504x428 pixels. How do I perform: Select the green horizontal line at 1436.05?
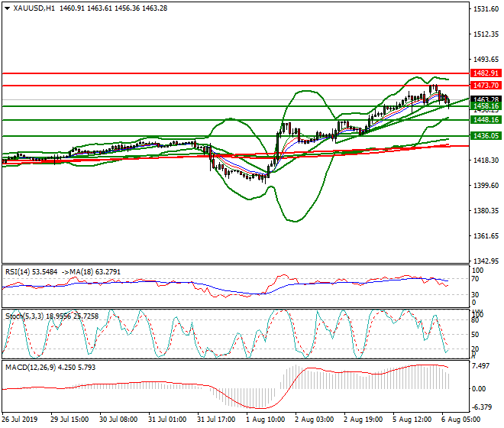click(x=235, y=136)
